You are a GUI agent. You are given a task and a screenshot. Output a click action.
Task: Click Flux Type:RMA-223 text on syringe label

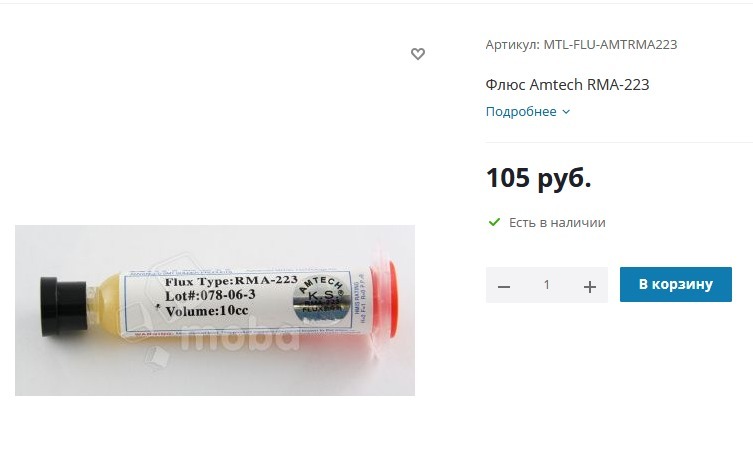[231, 281]
